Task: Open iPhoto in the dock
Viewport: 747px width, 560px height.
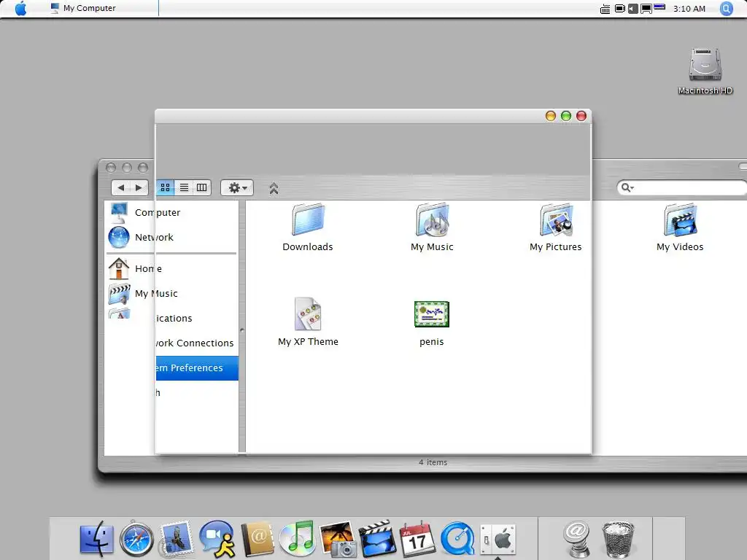Action: pyautogui.click(x=338, y=539)
